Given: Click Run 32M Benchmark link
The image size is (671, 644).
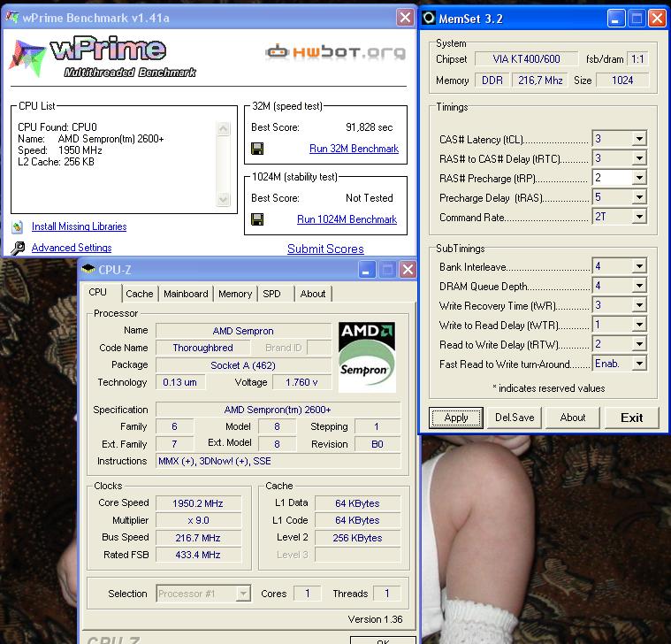Looking at the screenshot, I should (x=354, y=149).
